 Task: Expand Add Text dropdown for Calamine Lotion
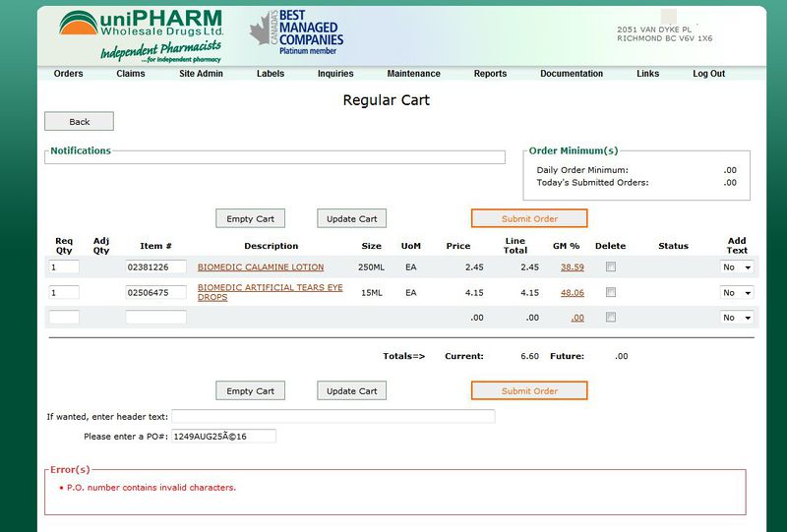point(737,267)
